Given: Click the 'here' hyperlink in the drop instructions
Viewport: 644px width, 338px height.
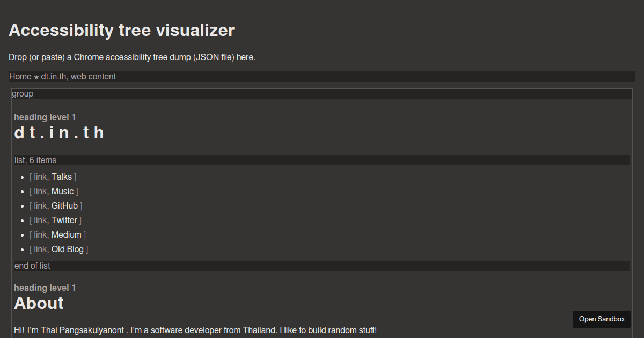Looking at the screenshot, I should tap(246, 57).
